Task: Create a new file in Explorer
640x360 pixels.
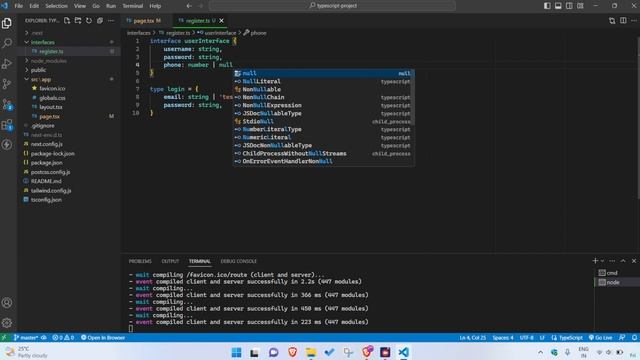Action: [67, 20]
